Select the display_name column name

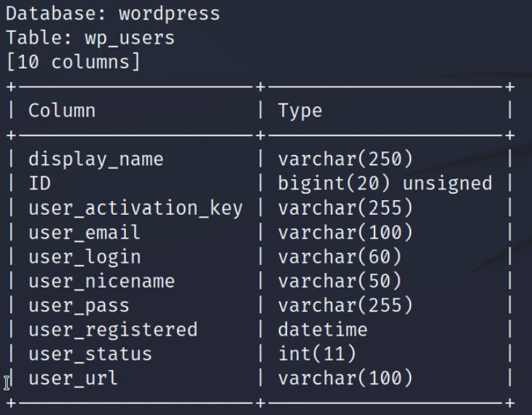pyautogui.click(x=96, y=159)
